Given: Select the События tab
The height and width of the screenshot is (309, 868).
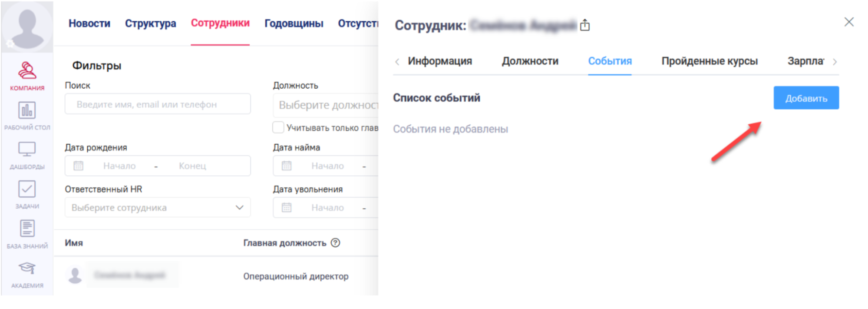Looking at the screenshot, I should point(610,61).
